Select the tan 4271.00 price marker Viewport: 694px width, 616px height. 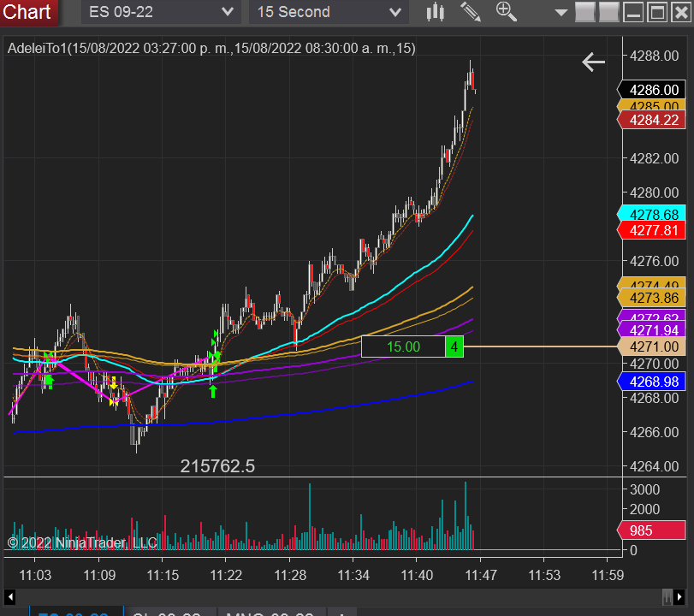pyautogui.click(x=651, y=346)
